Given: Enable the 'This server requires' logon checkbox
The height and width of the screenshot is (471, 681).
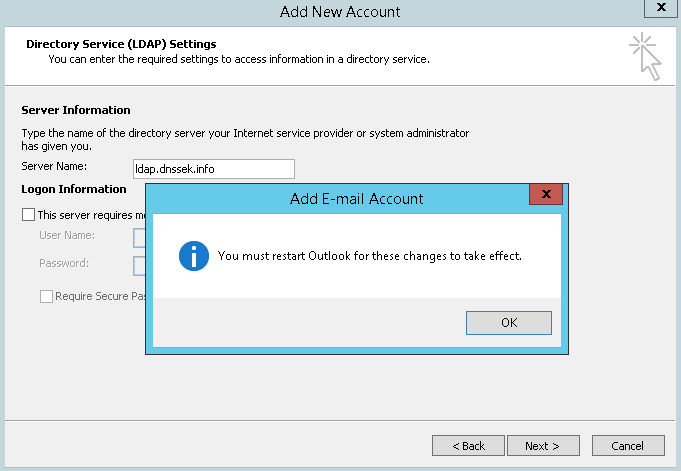Looking at the screenshot, I should [x=28, y=214].
